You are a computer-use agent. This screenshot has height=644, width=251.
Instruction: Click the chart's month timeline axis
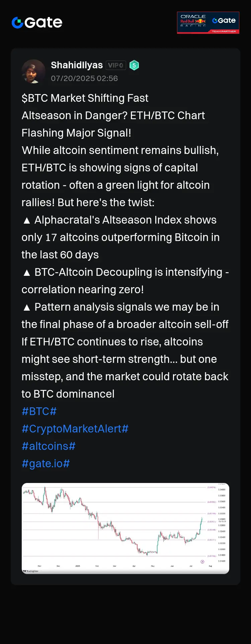117,566
